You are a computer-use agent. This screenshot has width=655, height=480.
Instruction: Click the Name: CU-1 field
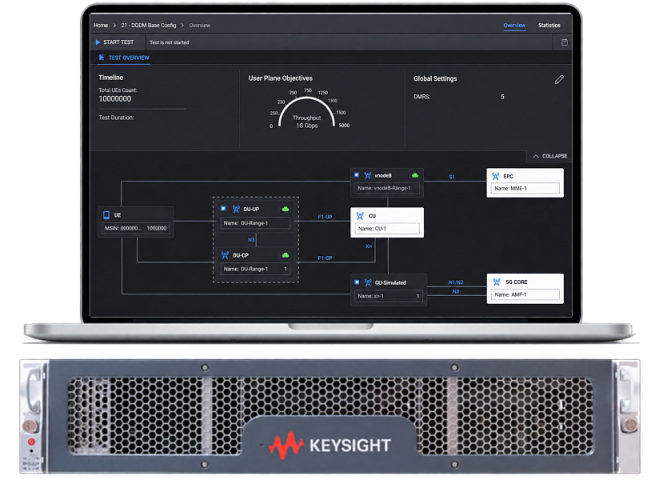tap(387, 229)
